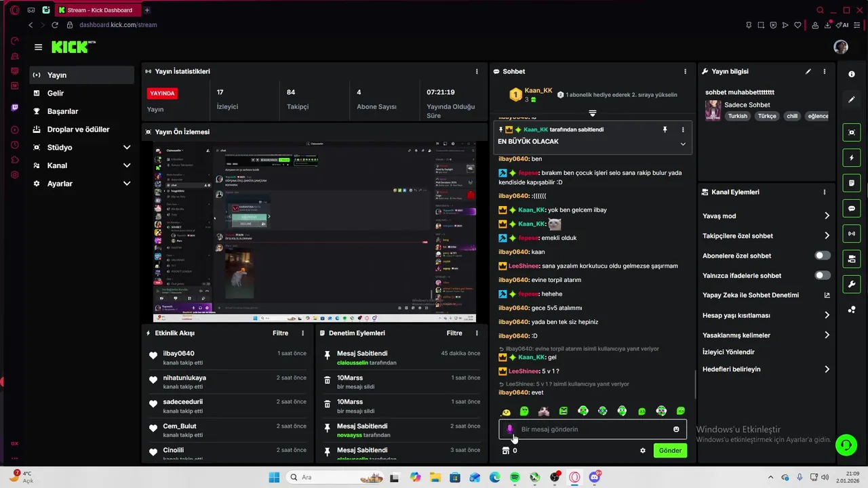Open Yayın İstatistikleri three-dot menu
Image resolution: width=868 pixels, height=488 pixels.
477,71
